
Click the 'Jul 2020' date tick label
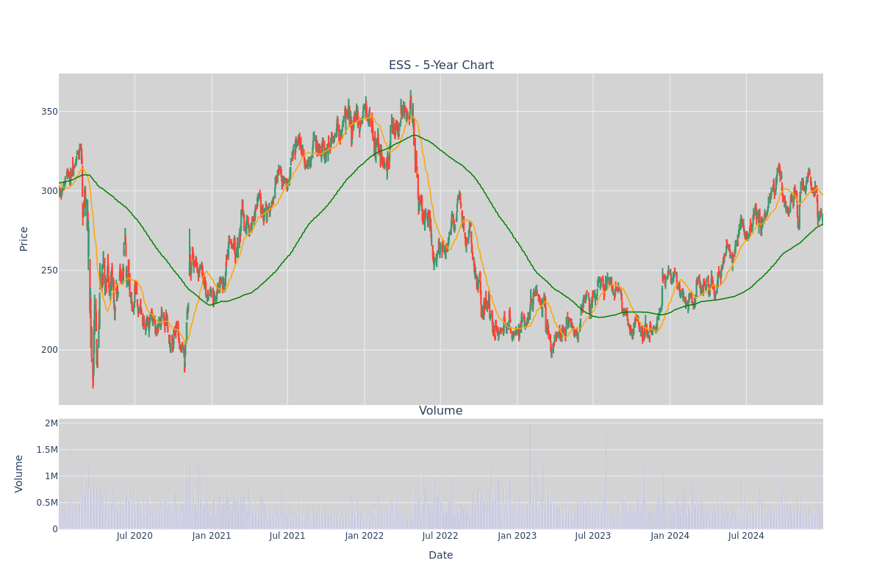point(135,536)
